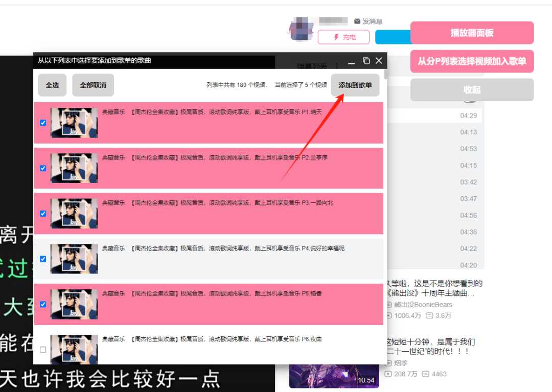Open recommended video 这短短十分钟
552x392 pixels.
point(431,347)
